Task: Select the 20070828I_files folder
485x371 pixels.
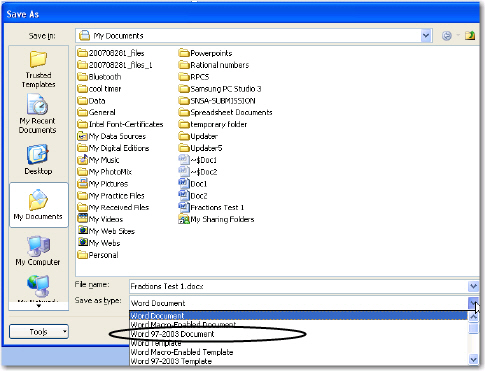Action: [111, 53]
